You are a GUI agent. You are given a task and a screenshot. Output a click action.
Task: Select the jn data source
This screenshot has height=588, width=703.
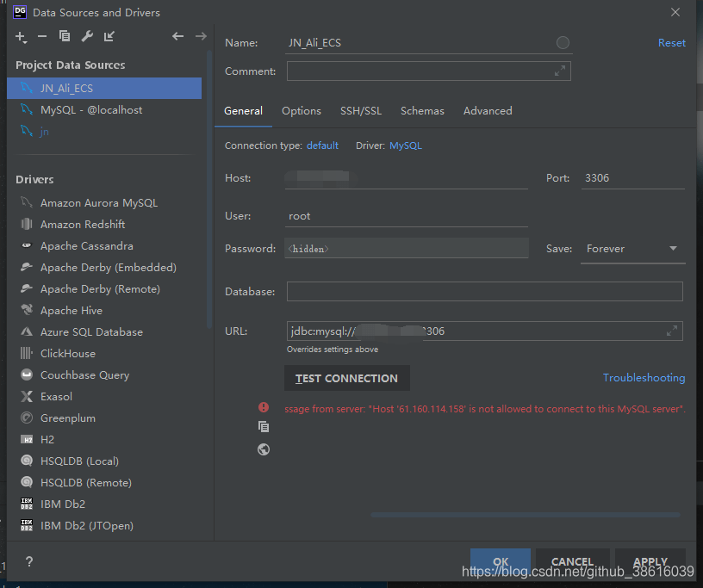[104, 132]
